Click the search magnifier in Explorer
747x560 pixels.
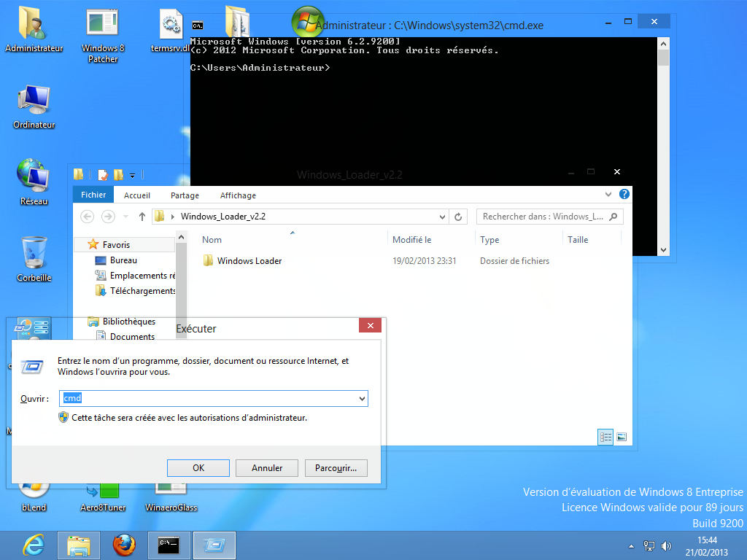click(614, 217)
